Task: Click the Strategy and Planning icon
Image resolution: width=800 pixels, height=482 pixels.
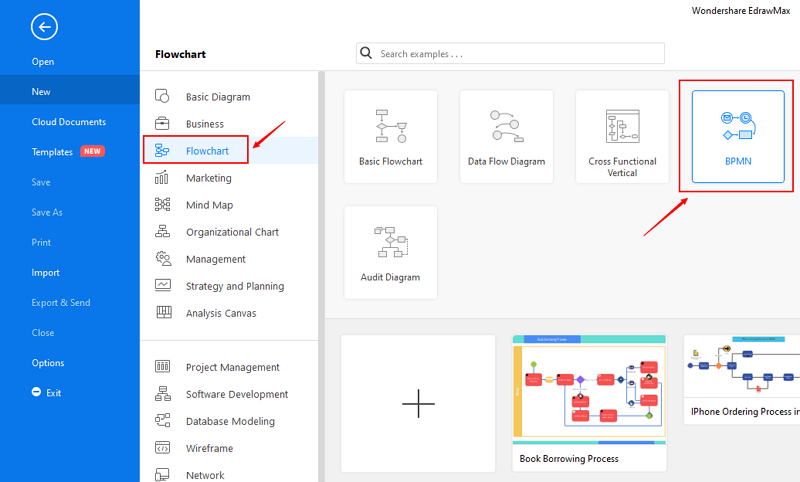Action: [163, 285]
